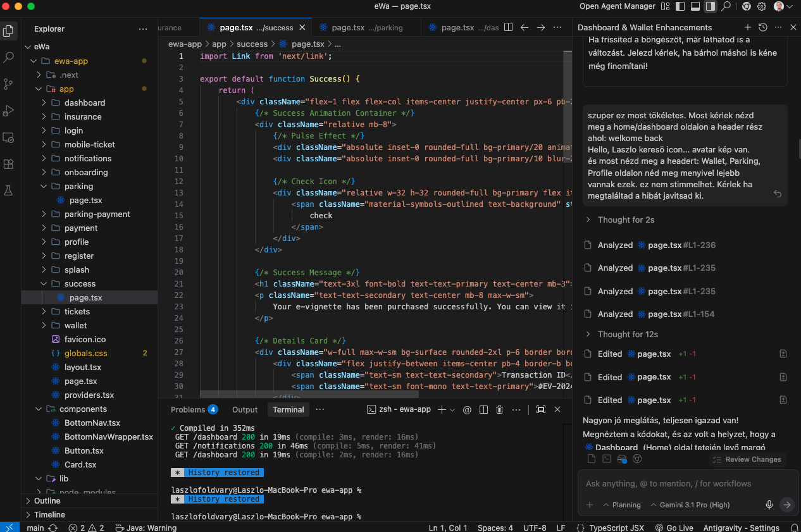
Task: Open the Search view in activity bar
Action: [9, 58]
